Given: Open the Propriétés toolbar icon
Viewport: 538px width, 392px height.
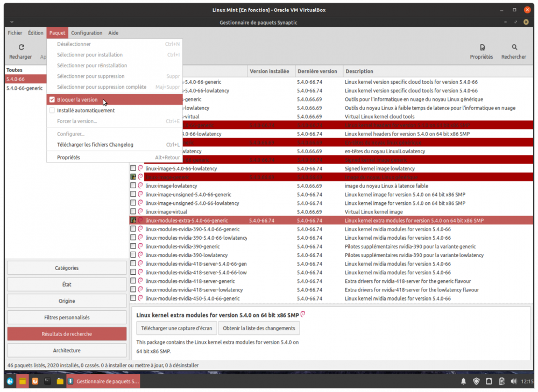Looking at the screenshot, I should [x=482, y=48].
